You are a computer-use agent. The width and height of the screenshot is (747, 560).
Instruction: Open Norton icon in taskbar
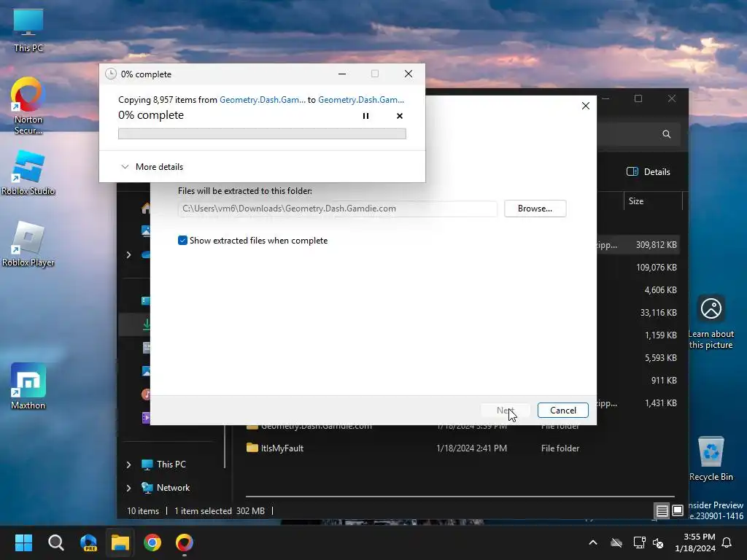point(185,542)
